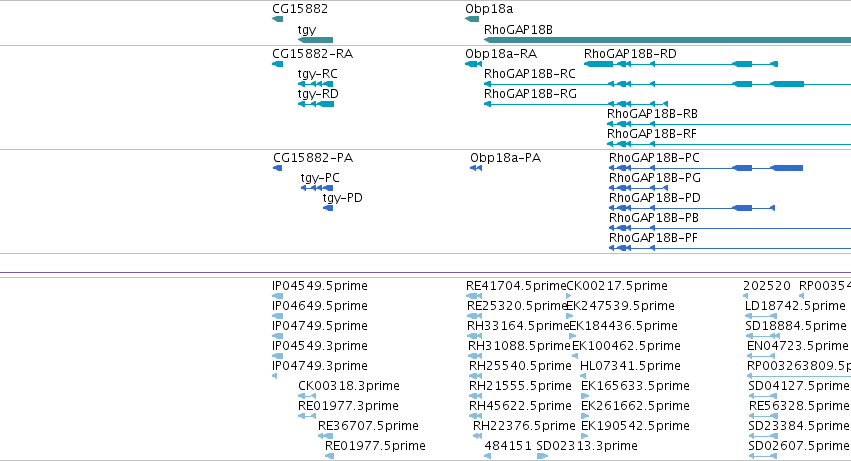Image resolution: width=851 pixels, height=461 pixels.
Task: Click transcript label RhoGAP18B-RG
Action: coord(530,94)
